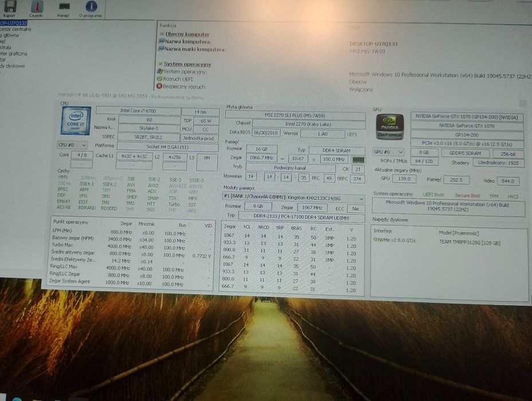
Task: Click the 14 nm process field
Action: (x=200, y=112)
